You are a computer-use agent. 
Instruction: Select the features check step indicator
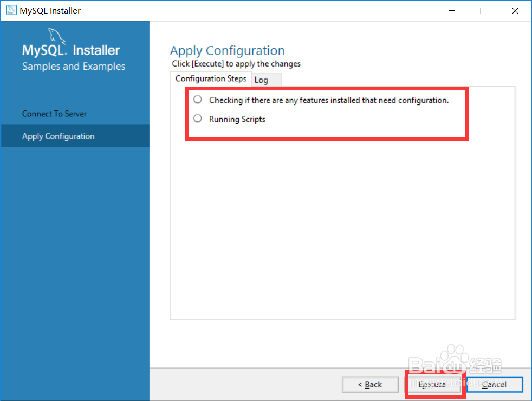tap(198, 100)
